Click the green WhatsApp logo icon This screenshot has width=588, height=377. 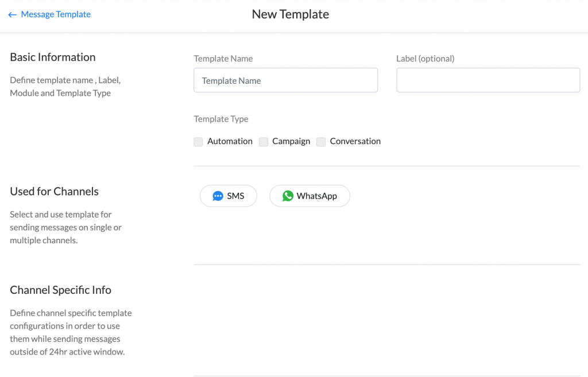tap(288, 196)
